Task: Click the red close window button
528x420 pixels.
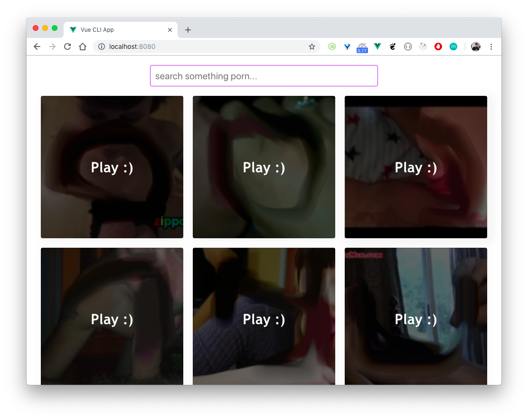Action: tap(36, 28)
